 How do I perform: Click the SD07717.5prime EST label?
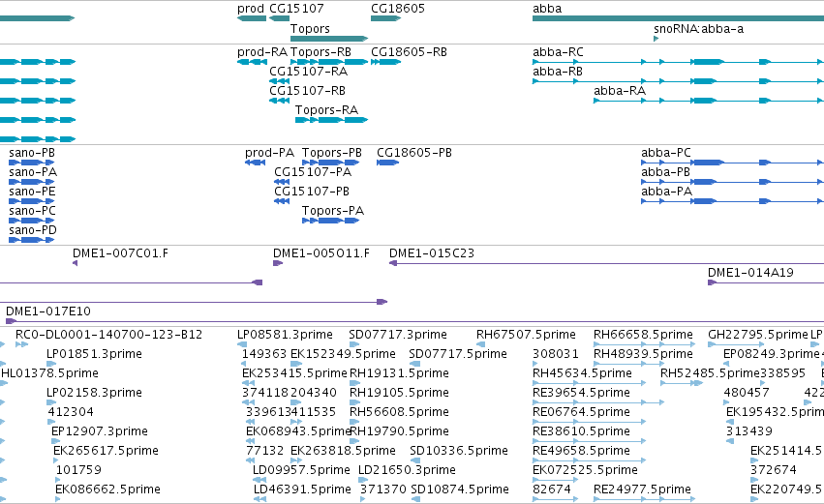(458, 354)
